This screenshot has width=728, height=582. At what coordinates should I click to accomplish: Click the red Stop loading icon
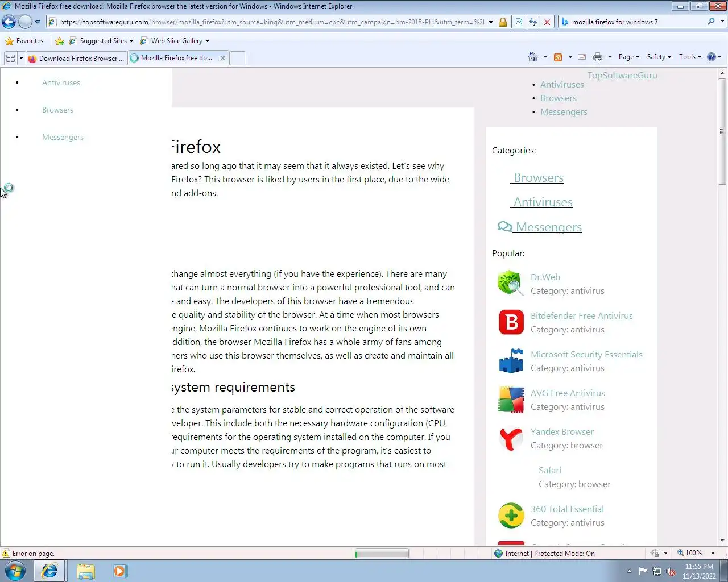point(547,22)
